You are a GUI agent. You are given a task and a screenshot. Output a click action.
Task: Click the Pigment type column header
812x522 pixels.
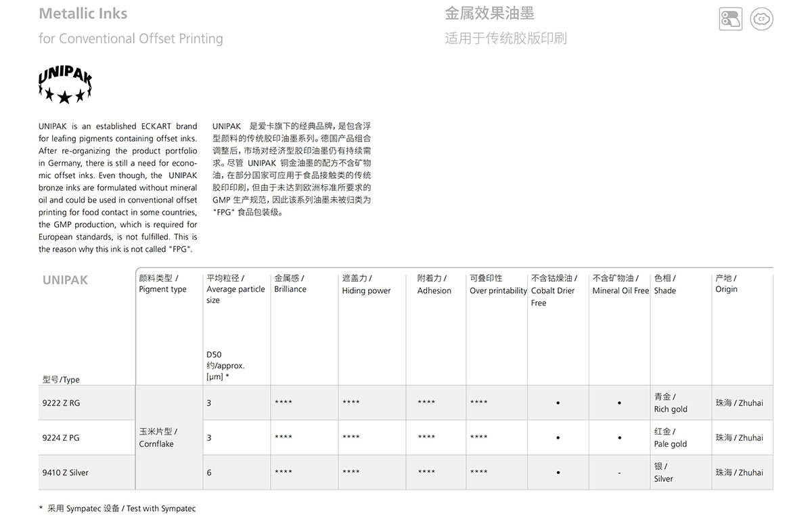point(162,284)
